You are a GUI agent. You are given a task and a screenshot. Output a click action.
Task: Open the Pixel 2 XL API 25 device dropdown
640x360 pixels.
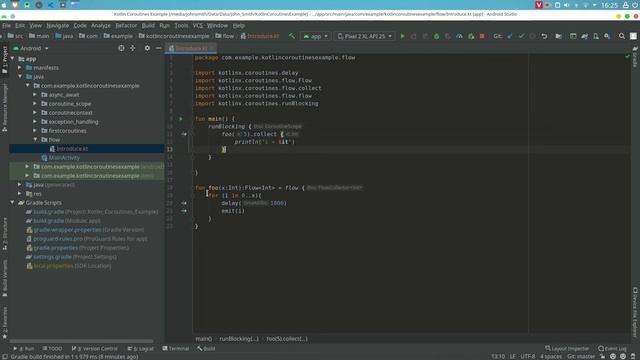pos(364,36)
